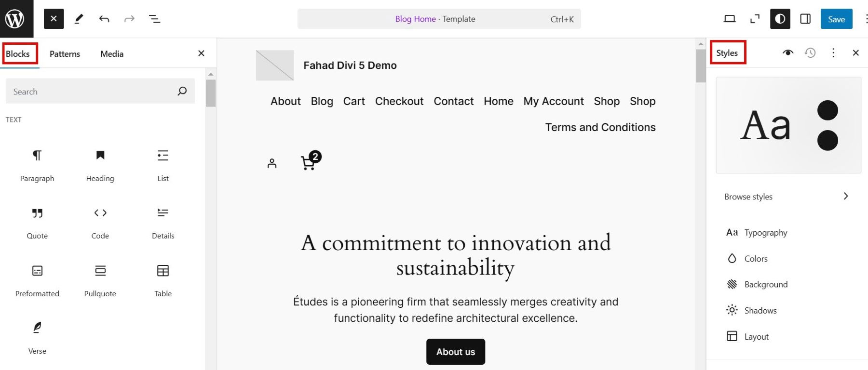The width and height of the screenshot is (868, 370).
Task: Open the Styles panel more options menu
Action: [x=833, y=53]
